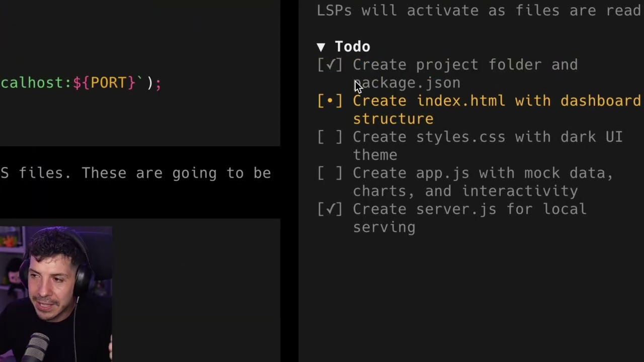Screen dimensions: 644x362
Task: Select 'Create index.html with dashboard structure' item
Action: (497, 110)
